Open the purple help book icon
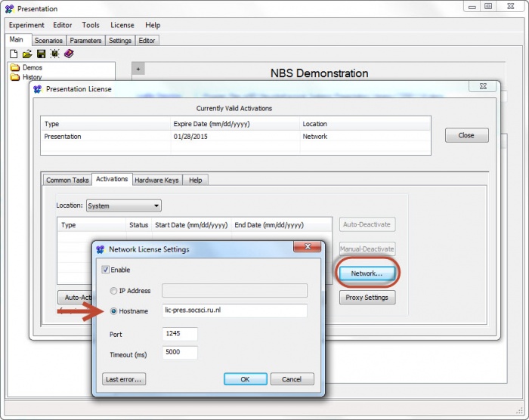 point(69,54)
